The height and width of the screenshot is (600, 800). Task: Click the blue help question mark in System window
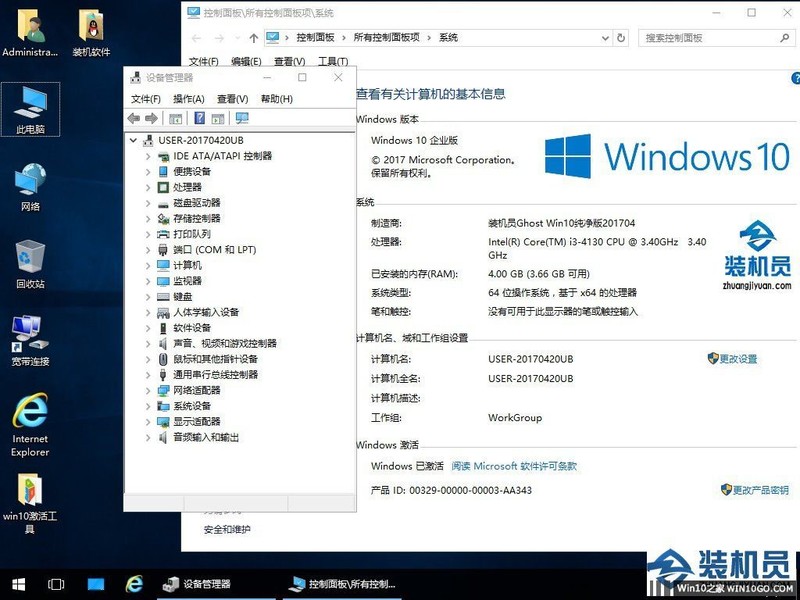point(795,78)
